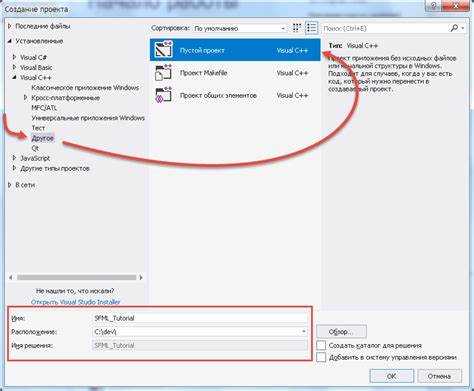The image size is (474, 391).
Task: Expand the Последние файлы node
Action: tap(10, 26)
